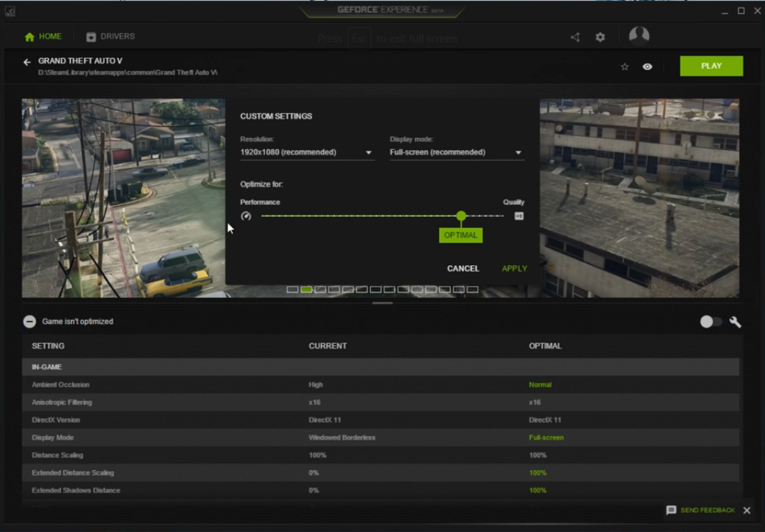Click 'Full-screen' optimal display mode value
765x532 pixels.
tap(546, 437)
